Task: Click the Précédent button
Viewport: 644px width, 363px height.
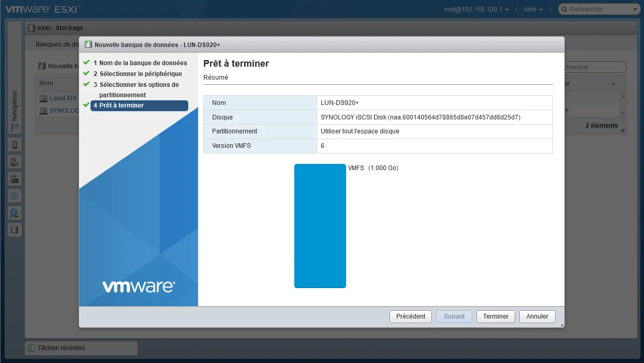Action: [x=410, y=316]
